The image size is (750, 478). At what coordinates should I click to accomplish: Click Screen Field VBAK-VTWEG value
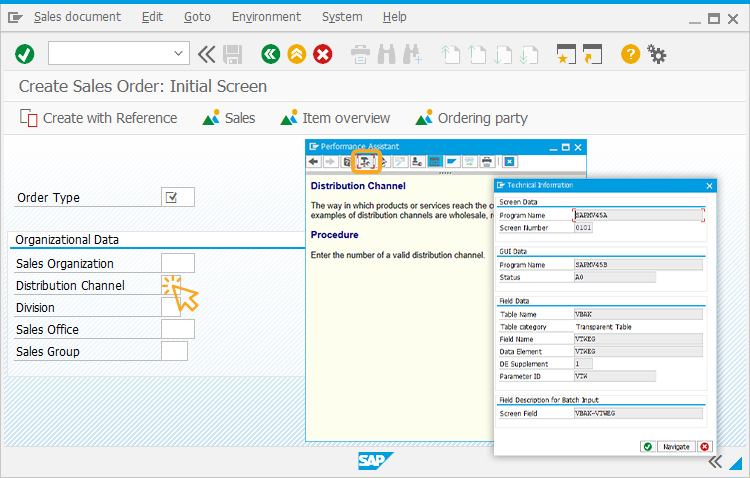pos(638,413)
